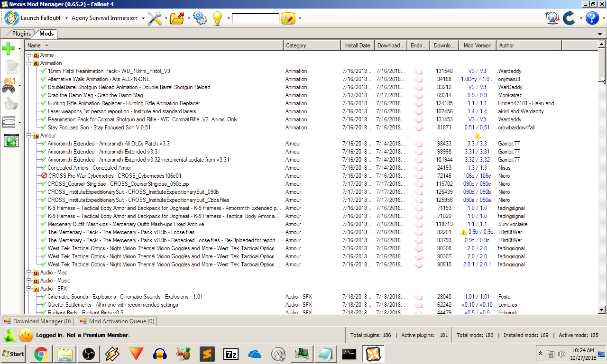Image resolution: width=607 pixels, height=364 pixels.
Task: Click the green plus add mod icon
Action: (x=9, y=48)
